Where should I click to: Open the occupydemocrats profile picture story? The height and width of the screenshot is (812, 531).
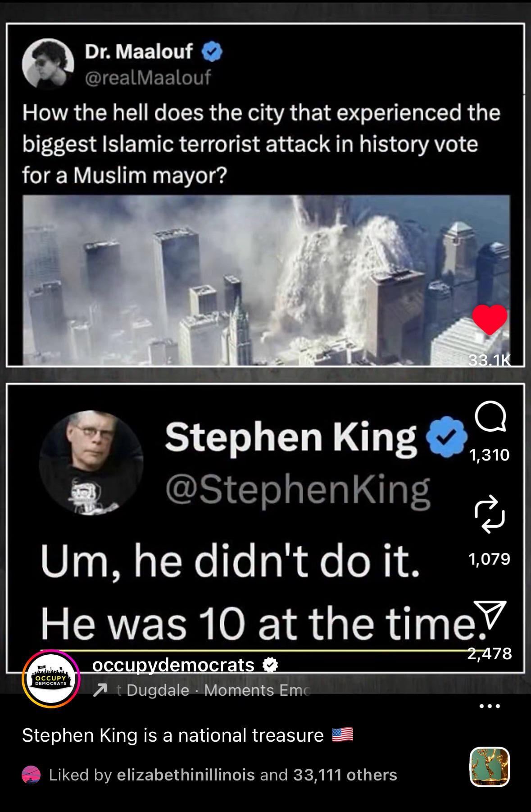(x=51, y=680)
